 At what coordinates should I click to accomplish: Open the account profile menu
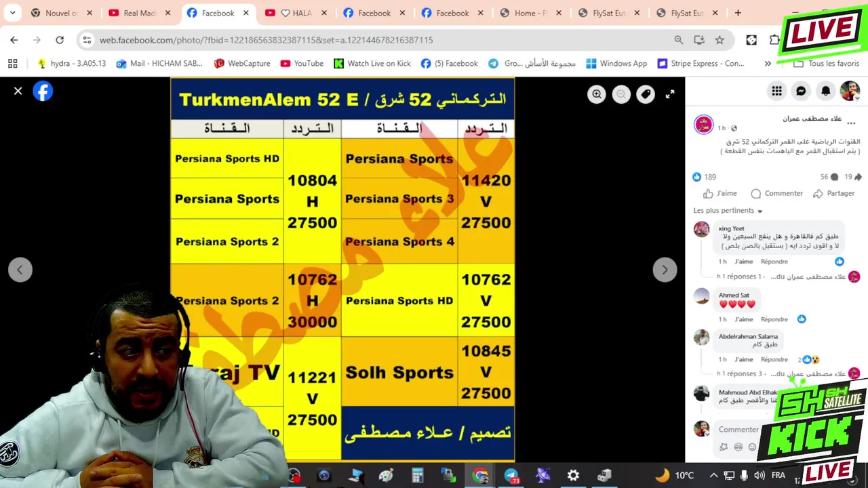click(850, 91)
